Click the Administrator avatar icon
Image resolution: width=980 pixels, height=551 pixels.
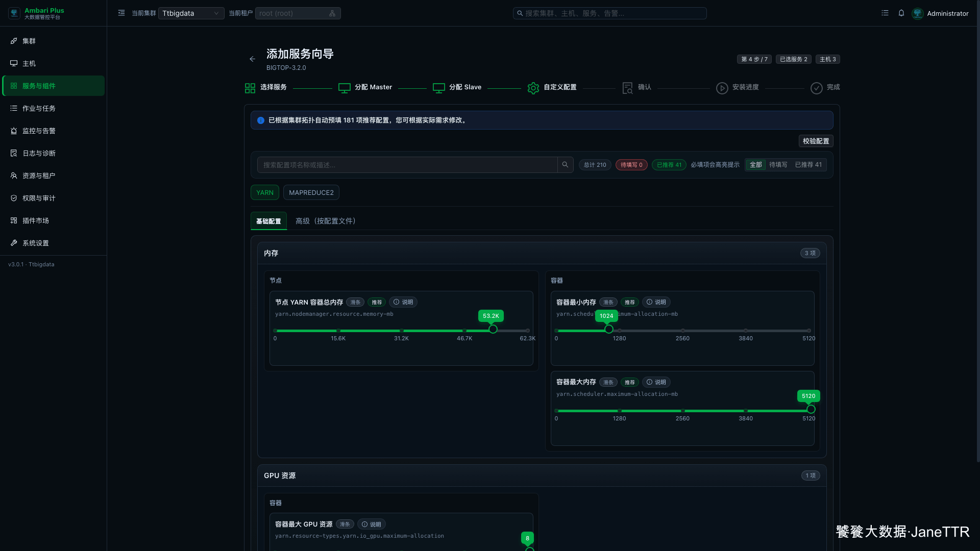coord(918,13)
